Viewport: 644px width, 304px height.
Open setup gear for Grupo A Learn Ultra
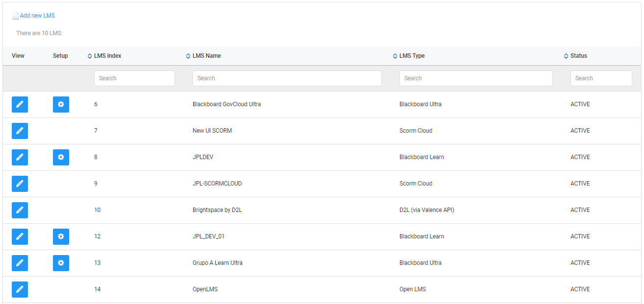(61, 263)
